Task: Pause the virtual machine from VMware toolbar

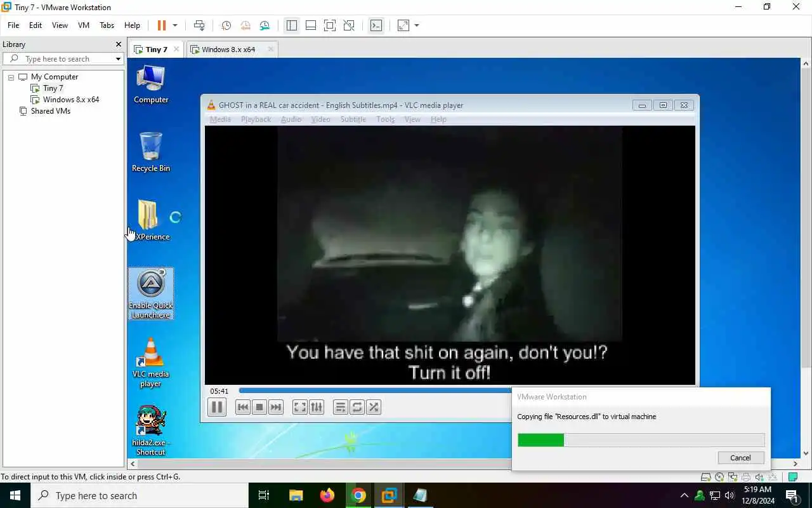Action: (162, 25)
